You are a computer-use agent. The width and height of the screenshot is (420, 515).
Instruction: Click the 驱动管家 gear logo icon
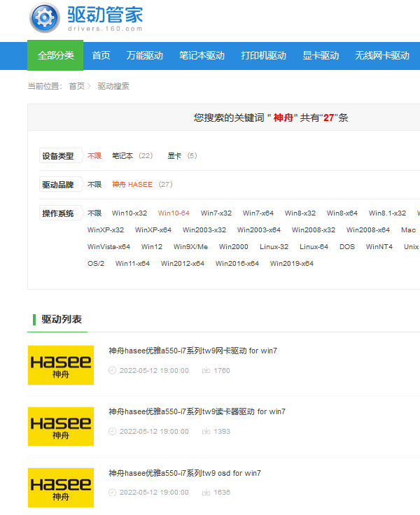tap(44, 17)
